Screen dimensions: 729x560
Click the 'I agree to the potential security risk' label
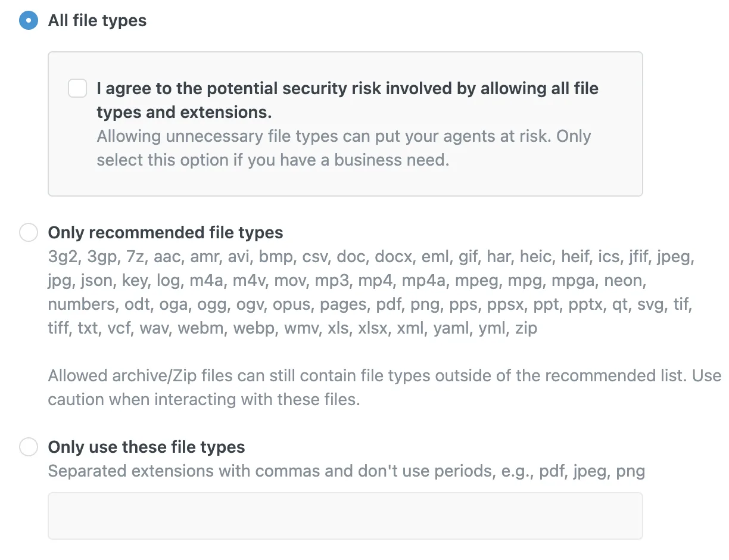point(347,89)
